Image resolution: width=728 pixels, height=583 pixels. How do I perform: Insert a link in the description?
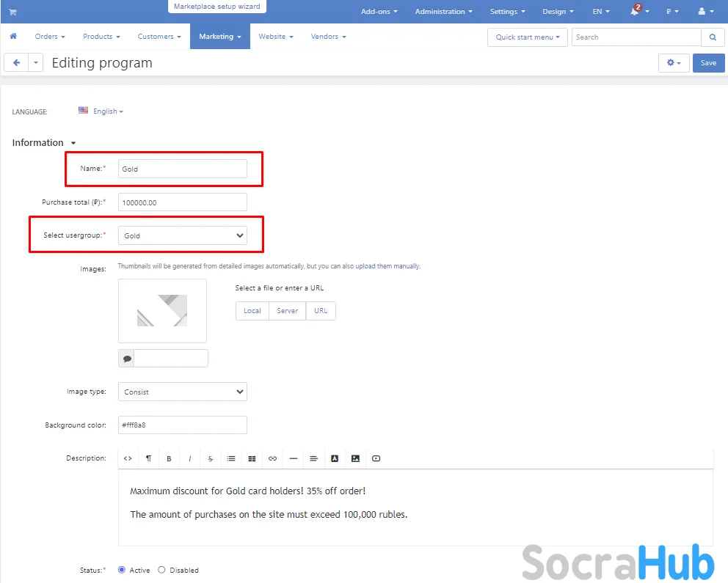[272, 459]
